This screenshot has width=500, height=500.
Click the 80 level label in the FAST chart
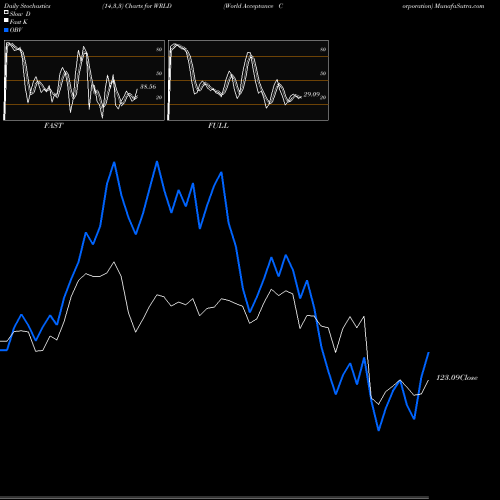(x=159, y=49)
